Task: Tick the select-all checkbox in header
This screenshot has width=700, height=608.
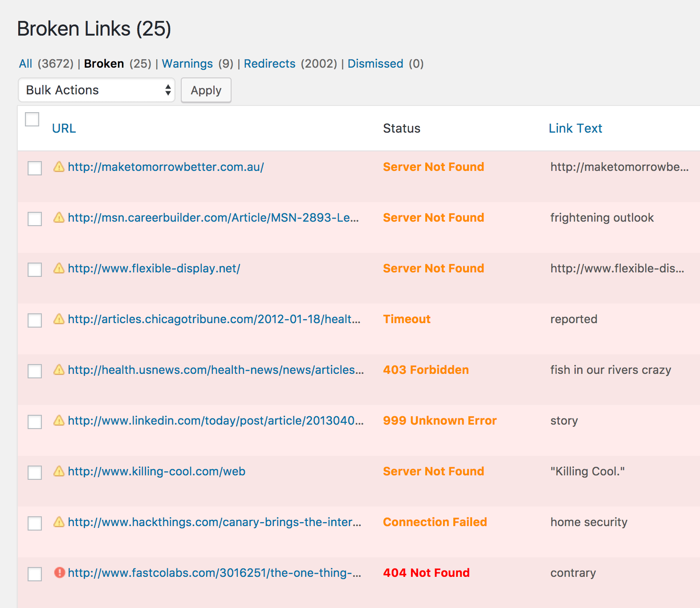Action: coord(32,119)
